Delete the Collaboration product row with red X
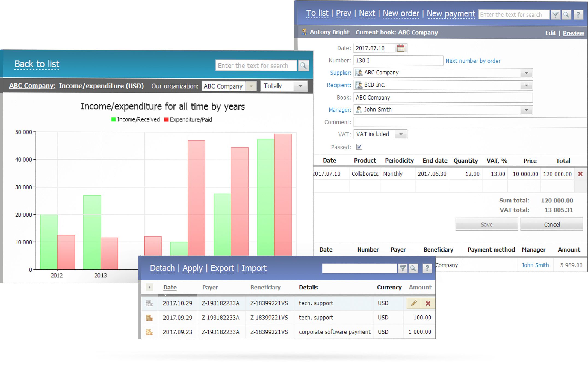This screenshot has height=365, width=588. 580,174
